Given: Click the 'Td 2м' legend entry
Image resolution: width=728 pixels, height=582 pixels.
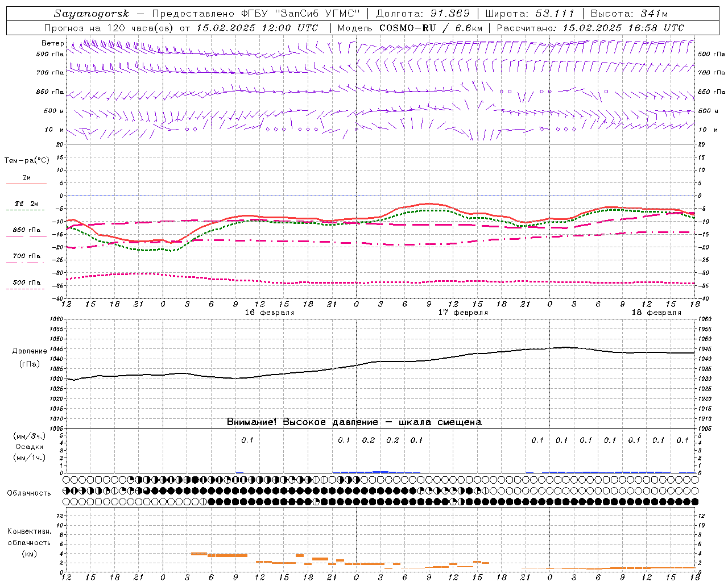Looking at the screenshot, I should (x=26, y=203).
